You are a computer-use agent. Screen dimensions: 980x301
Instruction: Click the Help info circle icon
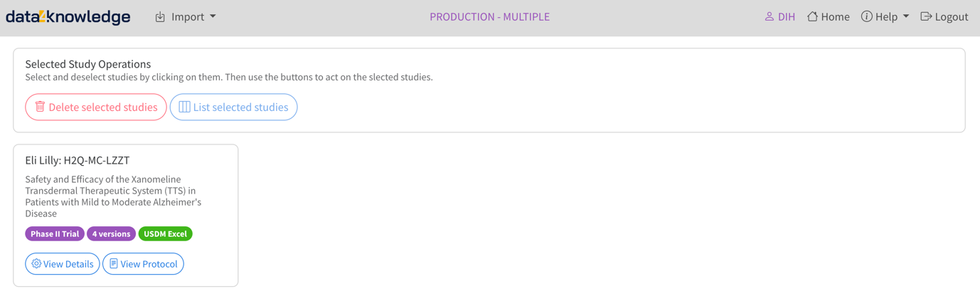click(866, 16)
